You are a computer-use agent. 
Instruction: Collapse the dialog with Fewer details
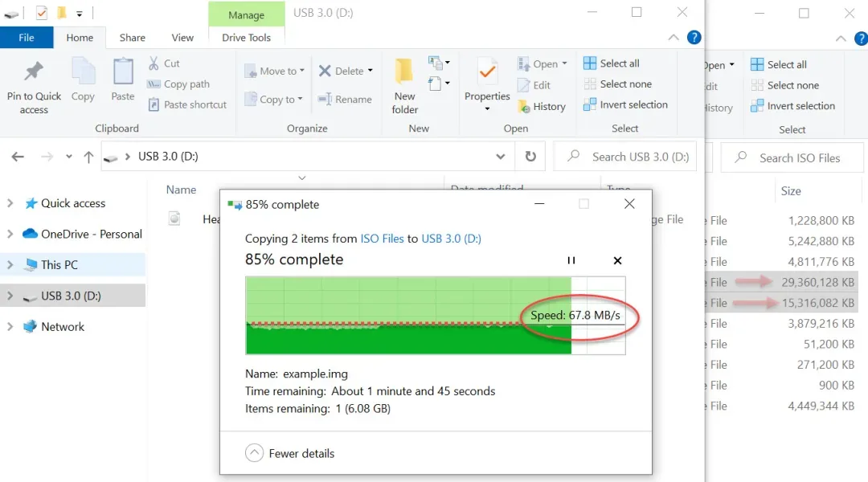coord(290,453)
